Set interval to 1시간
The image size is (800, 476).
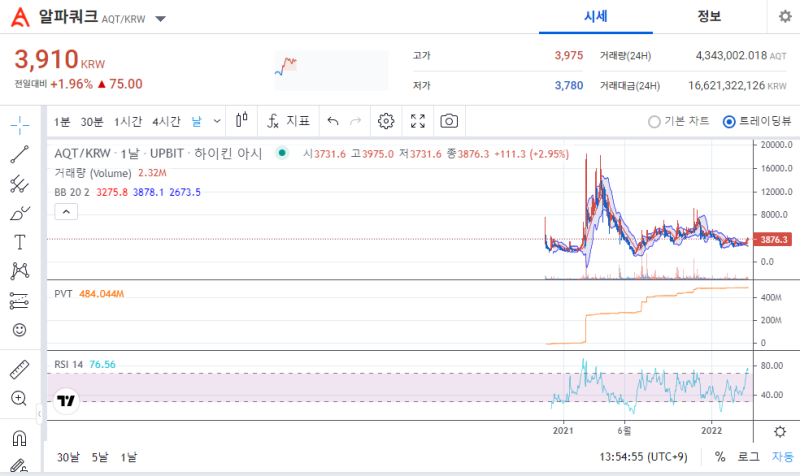pyautogui.click(x=128, y=121)
